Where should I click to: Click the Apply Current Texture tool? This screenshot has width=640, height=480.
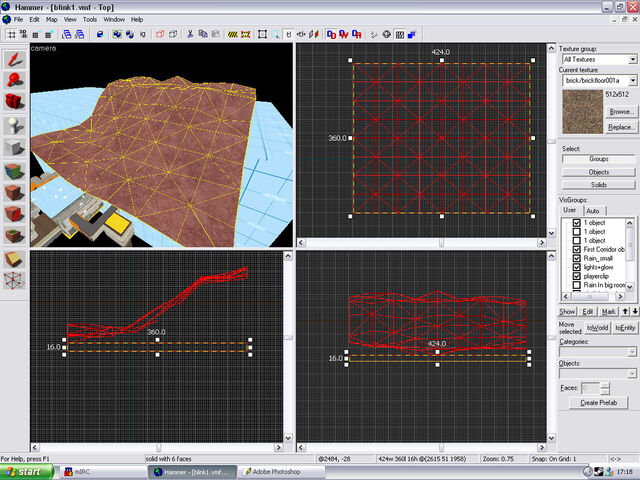(15, 193)
